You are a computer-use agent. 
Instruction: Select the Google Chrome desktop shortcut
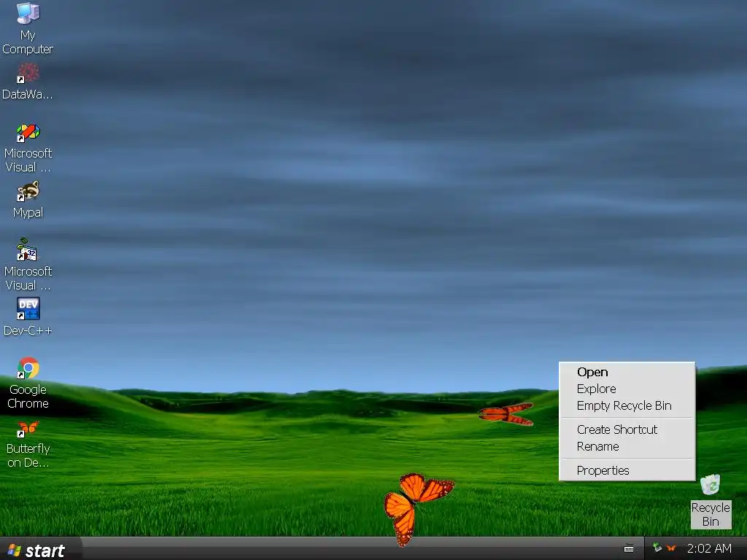tap(28, 384)
